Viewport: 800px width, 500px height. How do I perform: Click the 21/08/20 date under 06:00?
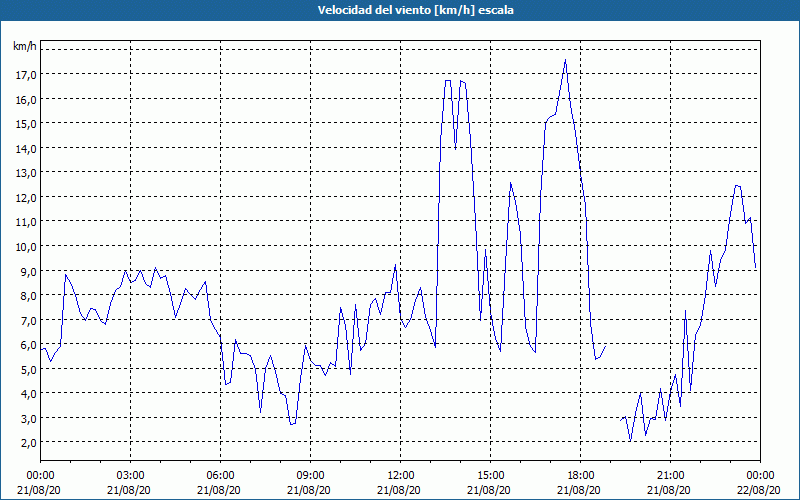218,490
